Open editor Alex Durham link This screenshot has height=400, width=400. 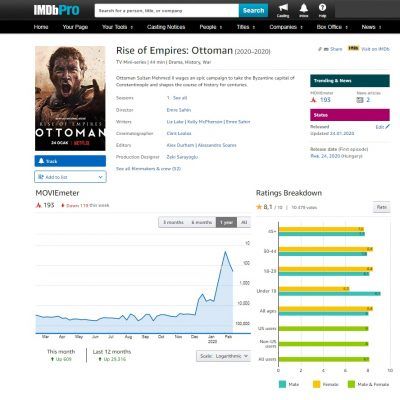[x=180, y=145]
